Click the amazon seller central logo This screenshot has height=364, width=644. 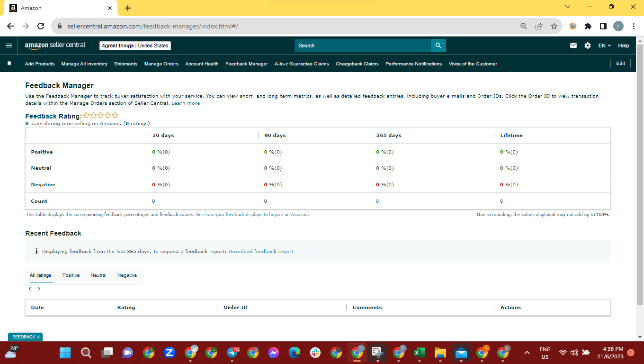pos(55,45)
